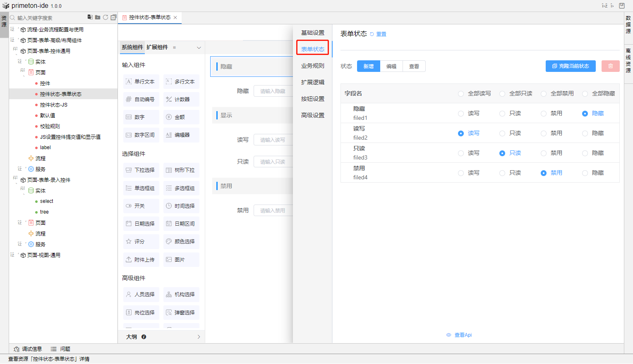Click the new folder icon above resource tree

pyautogui.click(x=98, y=17)
